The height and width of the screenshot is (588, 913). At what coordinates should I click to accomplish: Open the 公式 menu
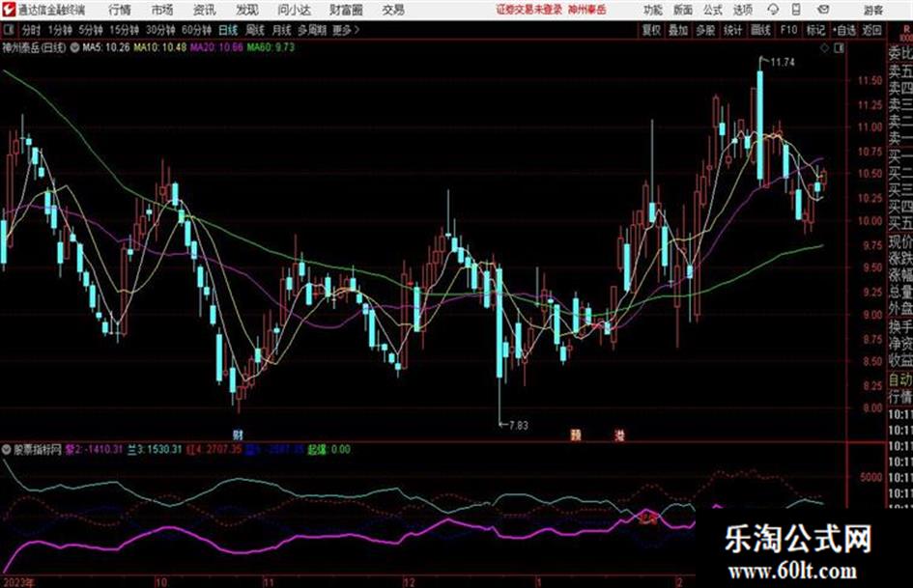click(713, 10)
